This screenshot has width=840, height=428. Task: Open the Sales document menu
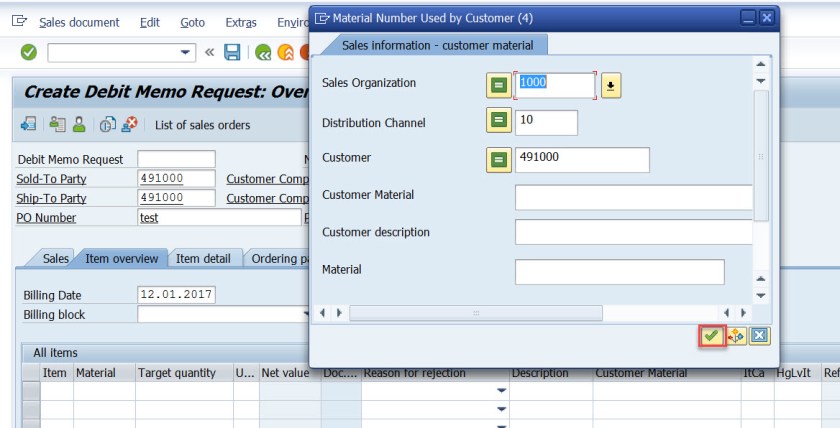tap(79, 22)
